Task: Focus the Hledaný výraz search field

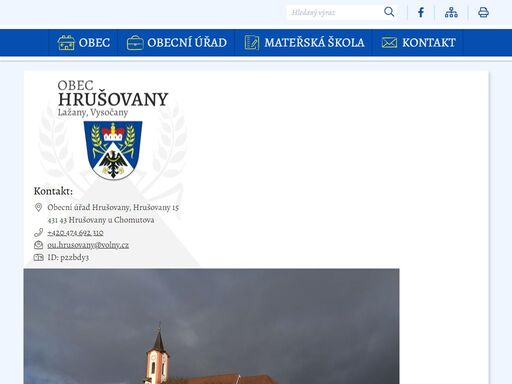Action: [x=334, y=13]
